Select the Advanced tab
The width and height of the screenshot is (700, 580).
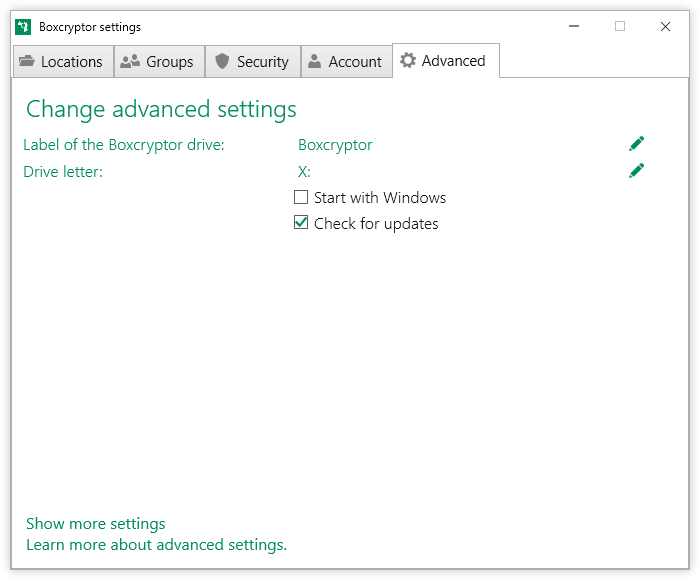click(446, 61)
